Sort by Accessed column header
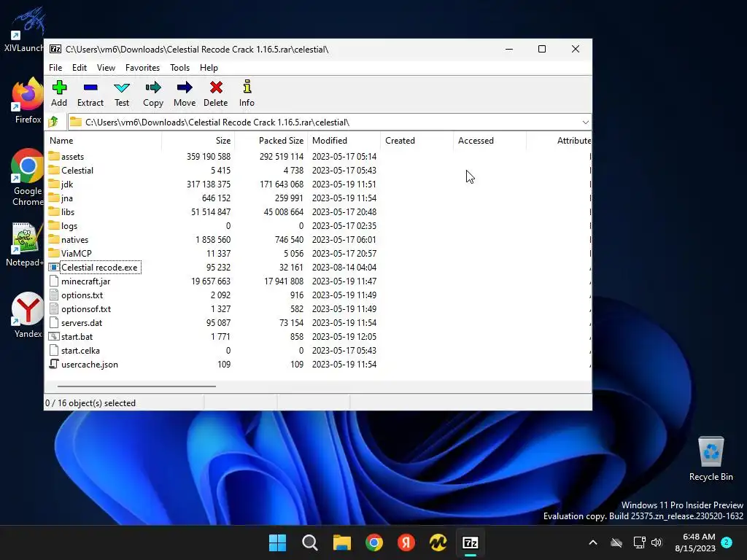Screen dimensions: 747x560 click(x=489, y=141)
